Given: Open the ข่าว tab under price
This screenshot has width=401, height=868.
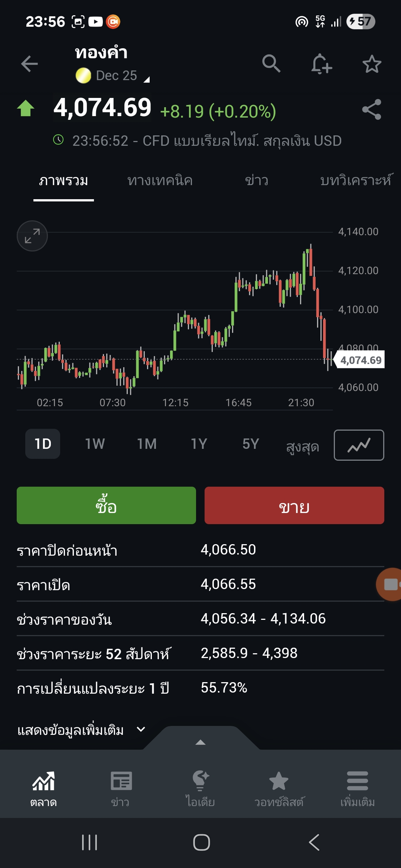Looking at the screenshot, I should click(x=257, y=181).
